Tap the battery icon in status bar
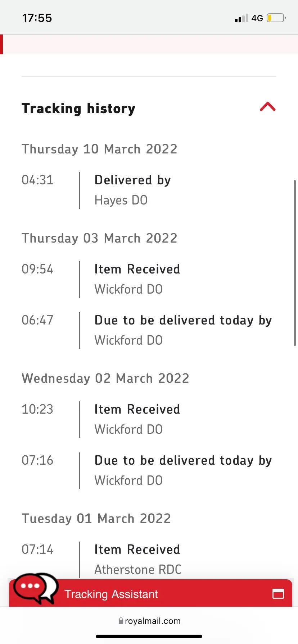 coord(276,18)
